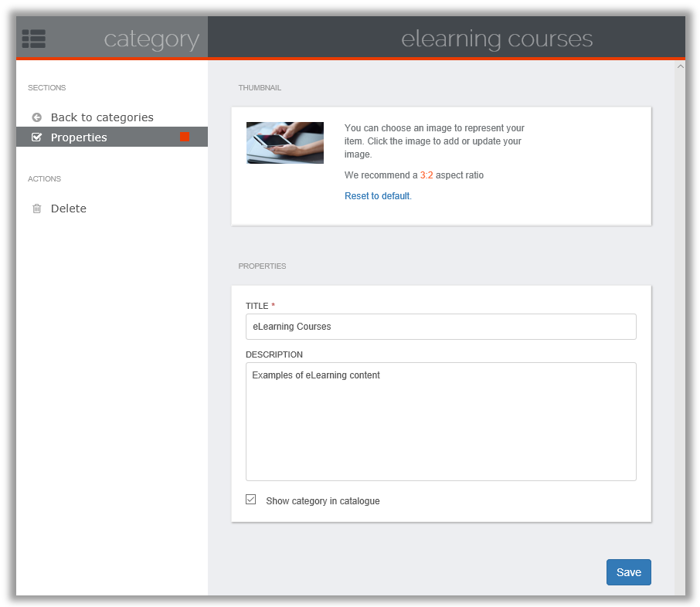Click the TITLE field label

click(257, 306)
